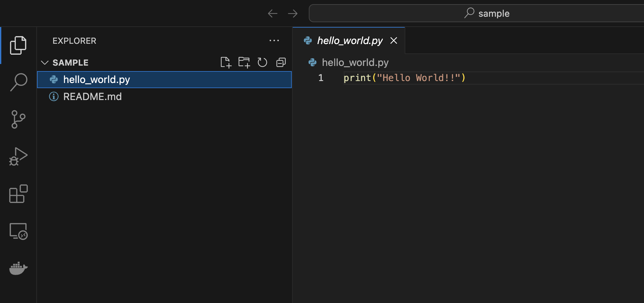This screenshot has width=644, height=303.
Task: Click the back navigation arrow
Action: 272,13
